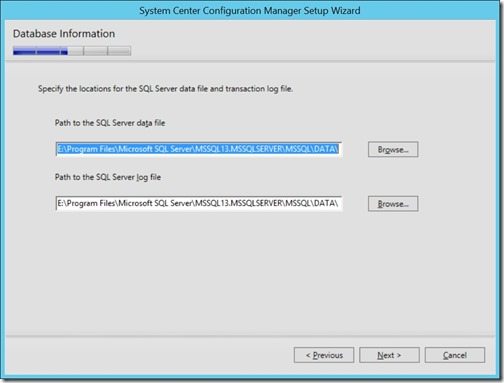Click Browse for SQL Server data file

point(393,149)
